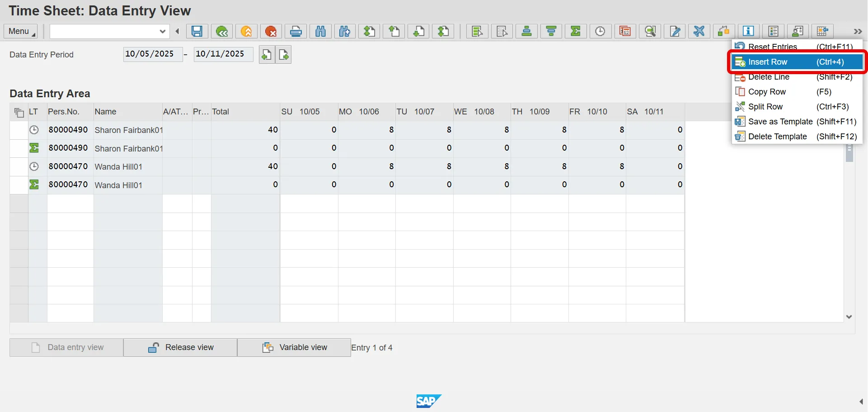The image size is (868, 412).
Task: Click the Total column header
Action: (x=245, y=112)
